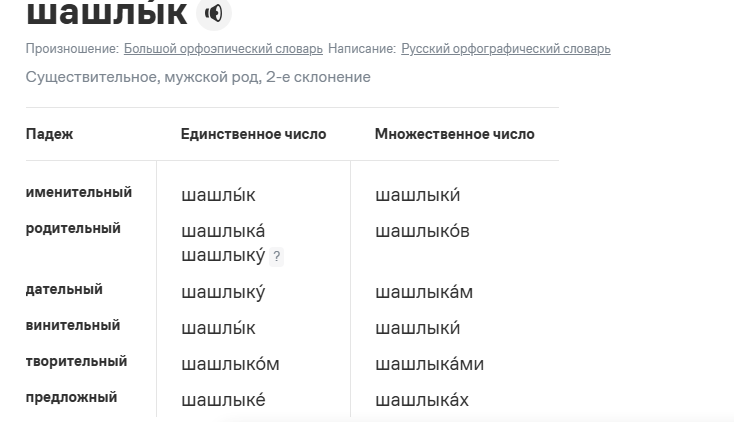Screen dimensions: 734x422
Task: Click the grammar description line Существительное, мужской род
Action: [198, 77]
